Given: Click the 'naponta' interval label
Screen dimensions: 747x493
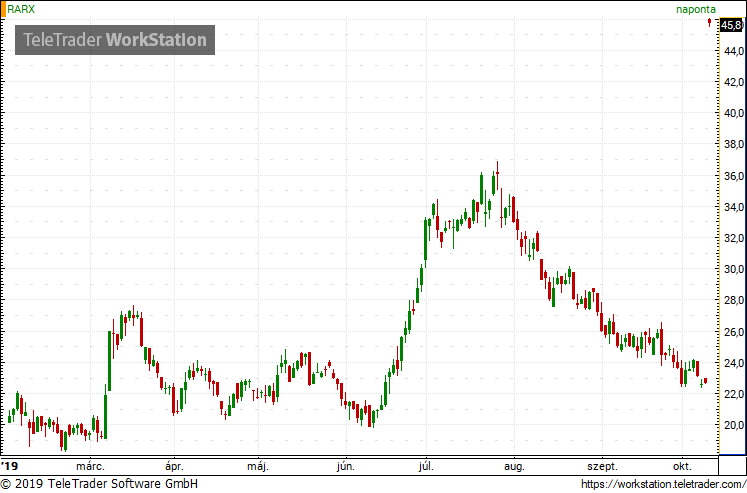Looking at the screenshot, I should [x=696, y=9].
